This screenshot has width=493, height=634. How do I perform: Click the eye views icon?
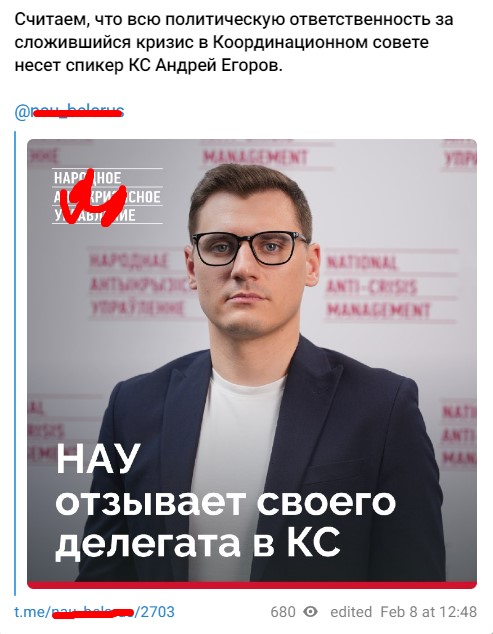(x=311, y=611)
